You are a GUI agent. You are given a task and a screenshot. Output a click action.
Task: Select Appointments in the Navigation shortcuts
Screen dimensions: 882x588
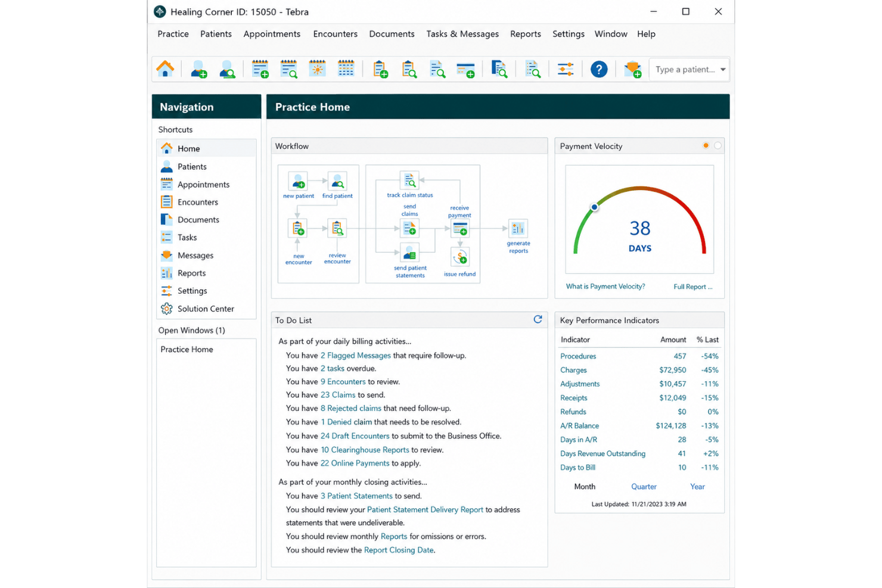tap(206, 185)
